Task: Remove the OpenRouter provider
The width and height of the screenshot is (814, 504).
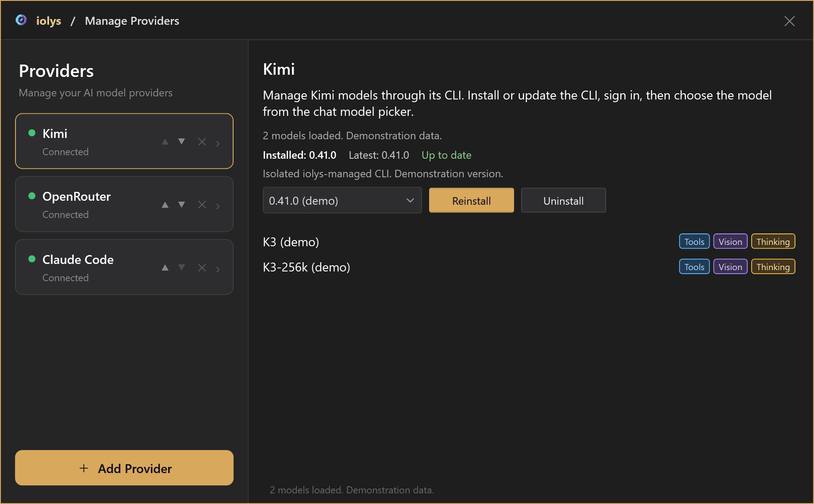Action: point(202,205)
